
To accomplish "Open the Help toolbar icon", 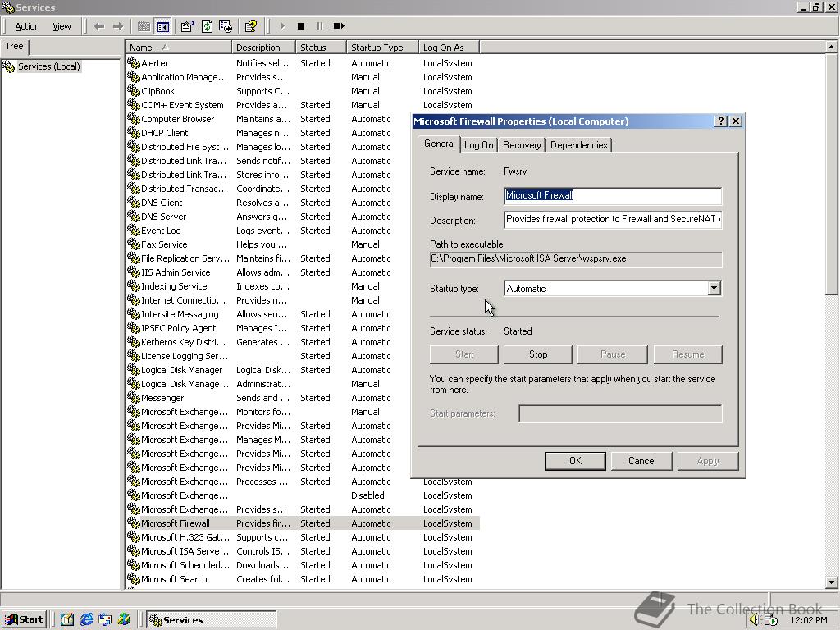I will 251,26.
